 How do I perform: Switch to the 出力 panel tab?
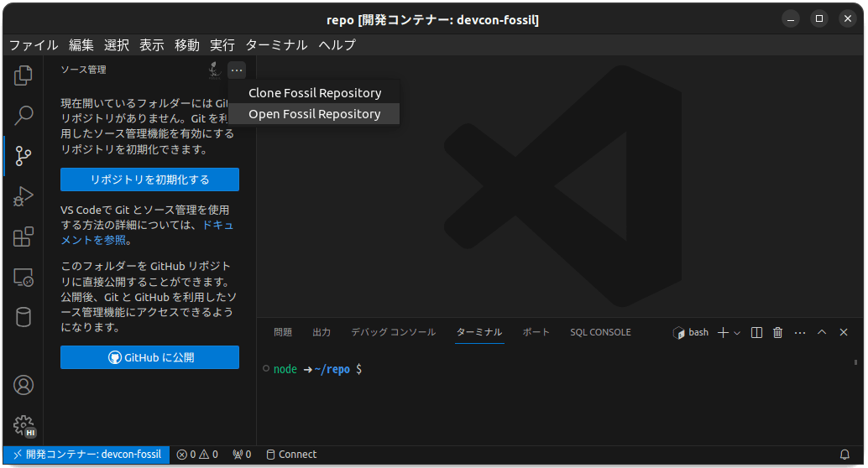tap(322, 332)
